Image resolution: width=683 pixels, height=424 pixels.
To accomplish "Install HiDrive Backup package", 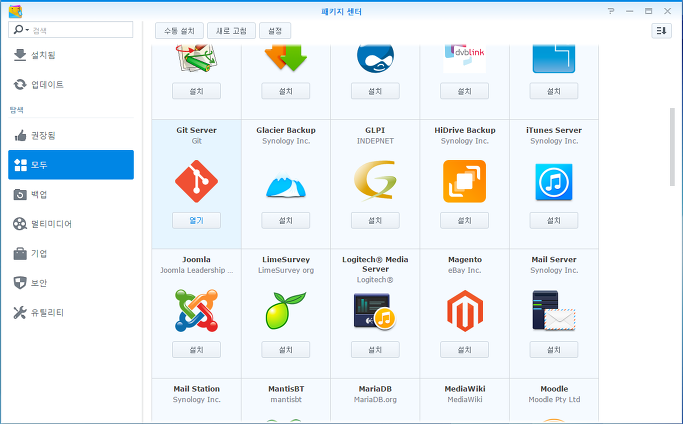I will pos(464,220).
